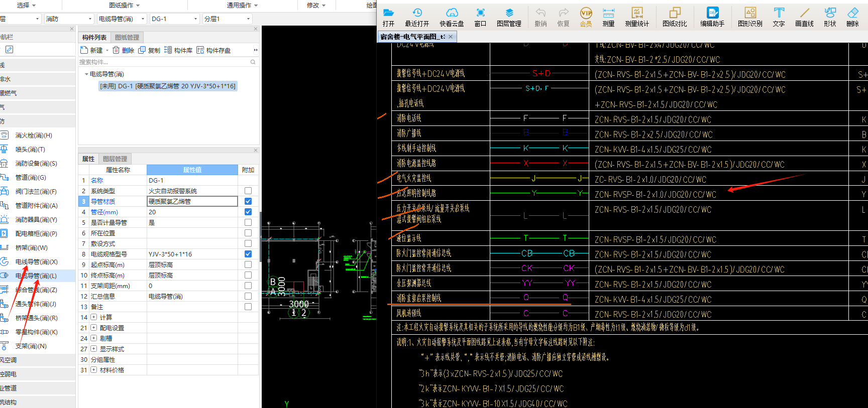Screen dimensions: 868x408
Task: Open 编辑助手 editing assistant
Action: click(712, 17)
